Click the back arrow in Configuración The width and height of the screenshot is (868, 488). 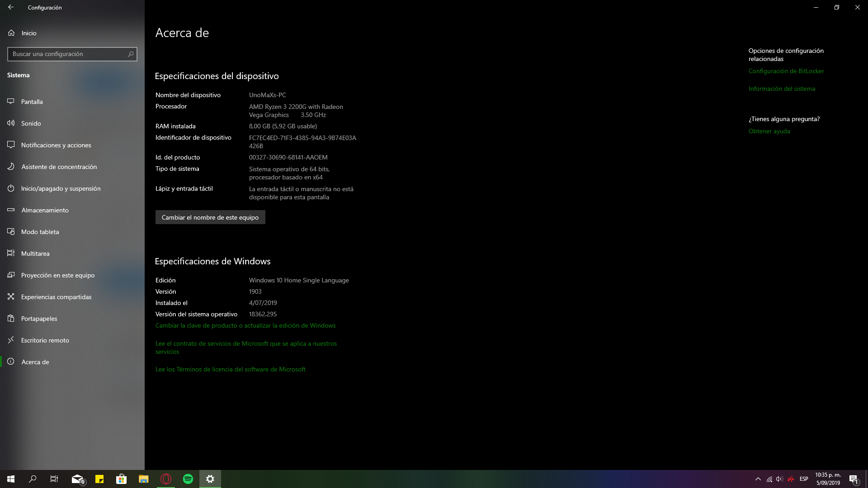(11, 7)
